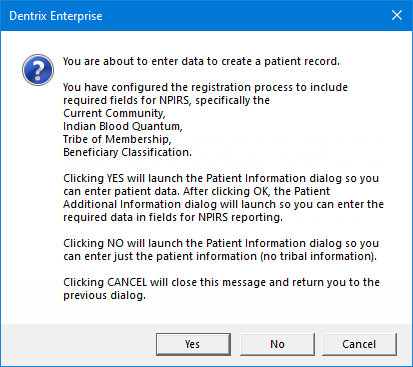This screenshot has width=413, height=367.
Task: Click the 'fields for NPIRS reporting.' line
Action: 173,217
